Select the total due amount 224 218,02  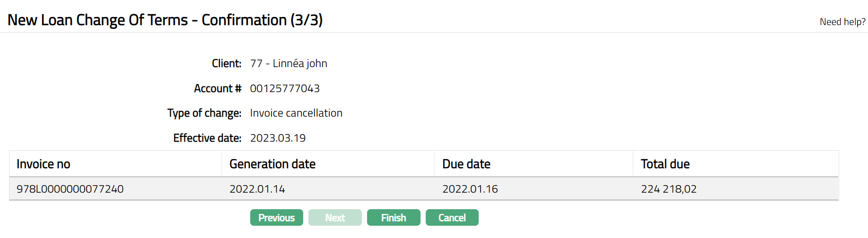(x=669, y=189)
